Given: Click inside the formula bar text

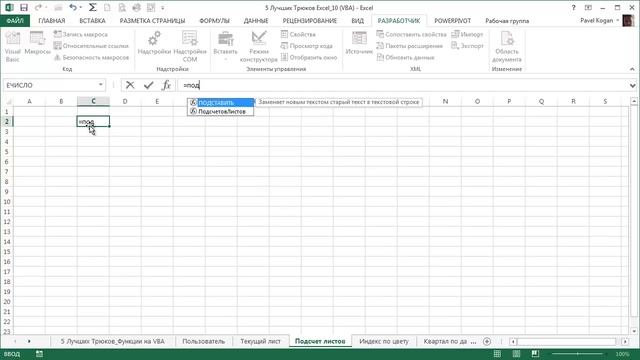Looking at the screenshot, I should [x=402, y=85].
